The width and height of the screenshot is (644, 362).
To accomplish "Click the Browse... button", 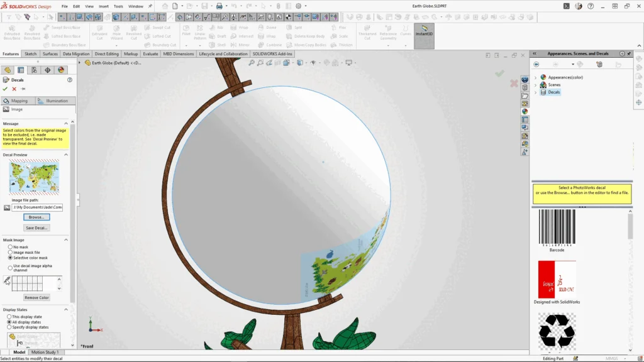I will (36, 217).
